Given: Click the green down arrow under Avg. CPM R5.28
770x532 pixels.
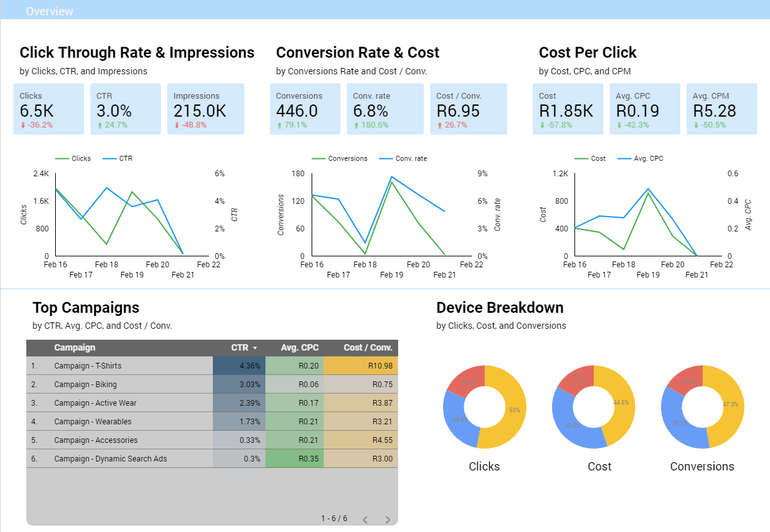Looking at the screenshot, I should pos(696,125).
